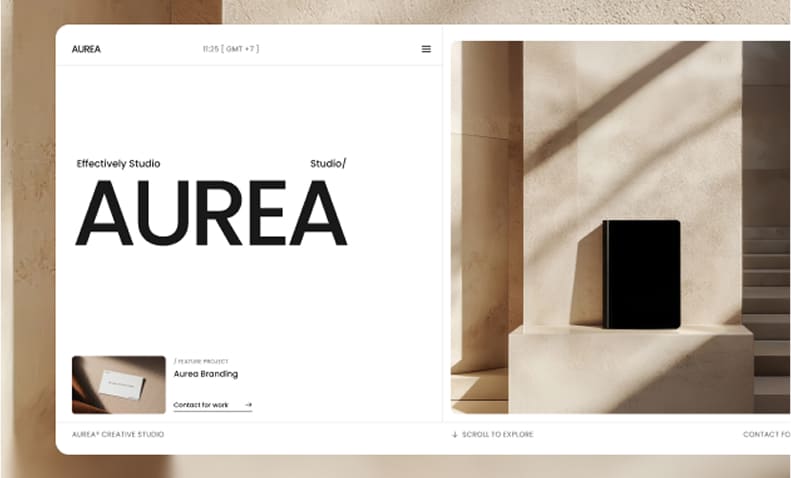Click the Scroll to Explore text

(x=497, y=434)
